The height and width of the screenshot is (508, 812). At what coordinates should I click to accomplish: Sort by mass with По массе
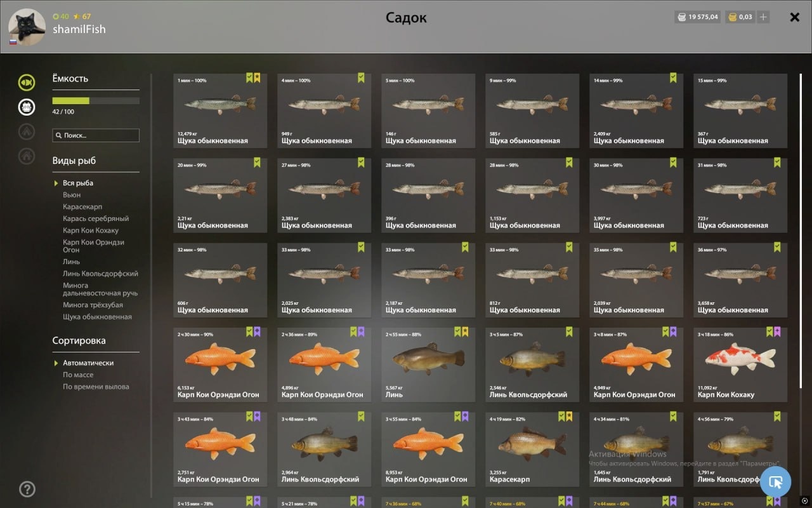78,375
